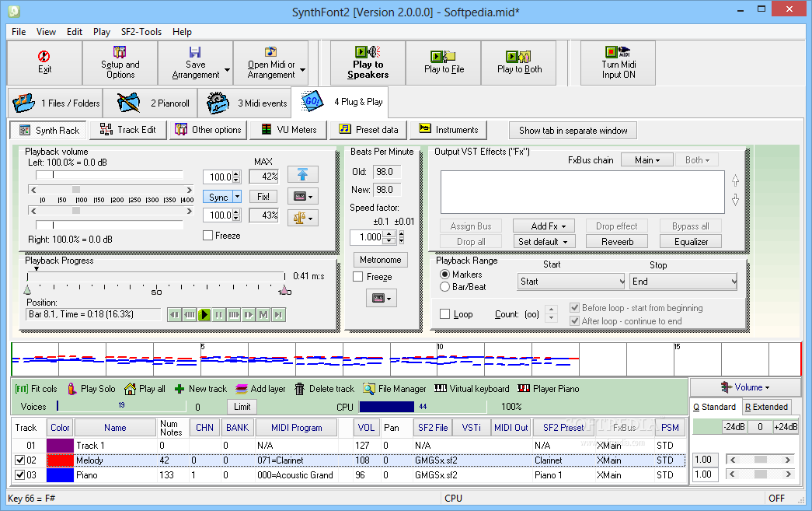Open Setup and Options
The height and width of the screenshot is (511, 812).
pyautogui.click(x=120, y=63)
